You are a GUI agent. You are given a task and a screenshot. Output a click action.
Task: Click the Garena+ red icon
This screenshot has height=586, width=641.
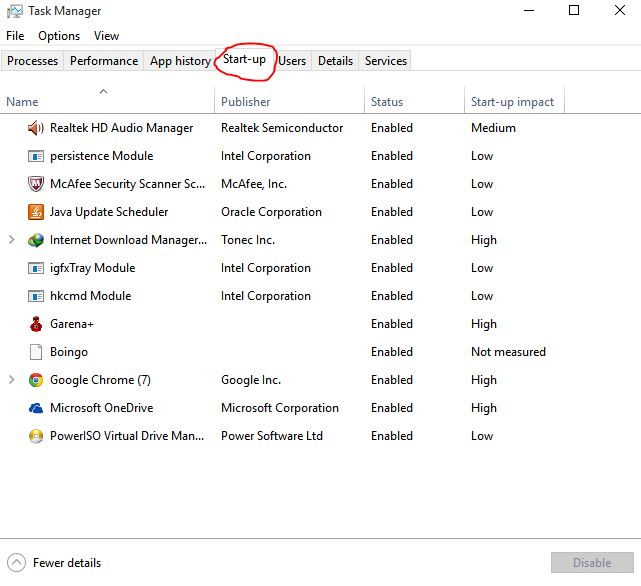tap(36, 324)
